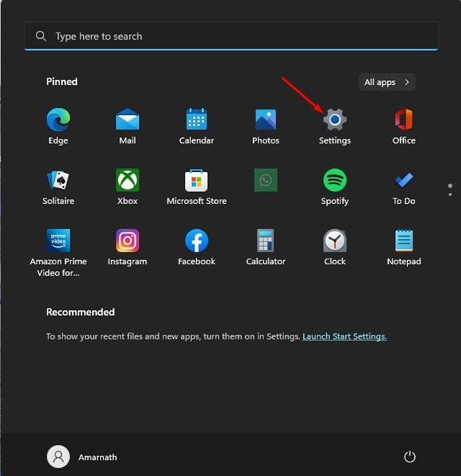The image size is (461, 476).
Task: Open the All apps list
Action: [x=387, y=83]
